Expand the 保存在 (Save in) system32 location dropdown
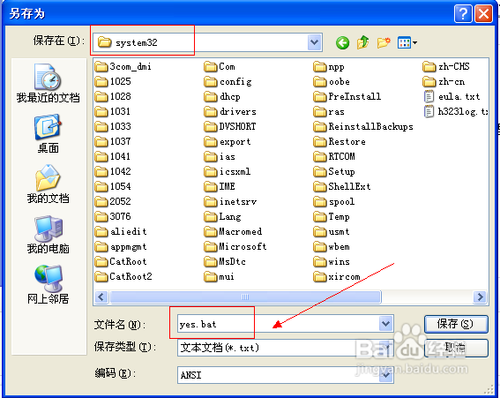The height and width of the screenshot is (398, 500). click(314, 42)
